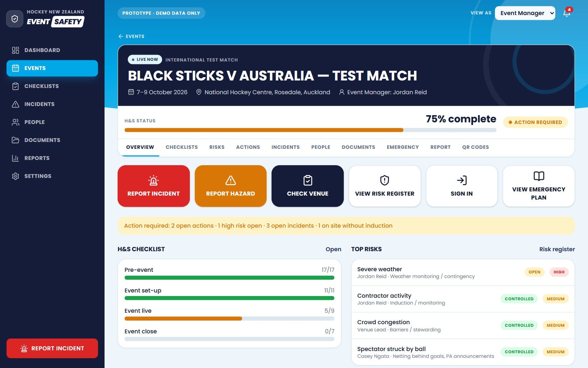Open the View As role dropdown
This screenshot has width=588, height=368.
click(525, 13)
